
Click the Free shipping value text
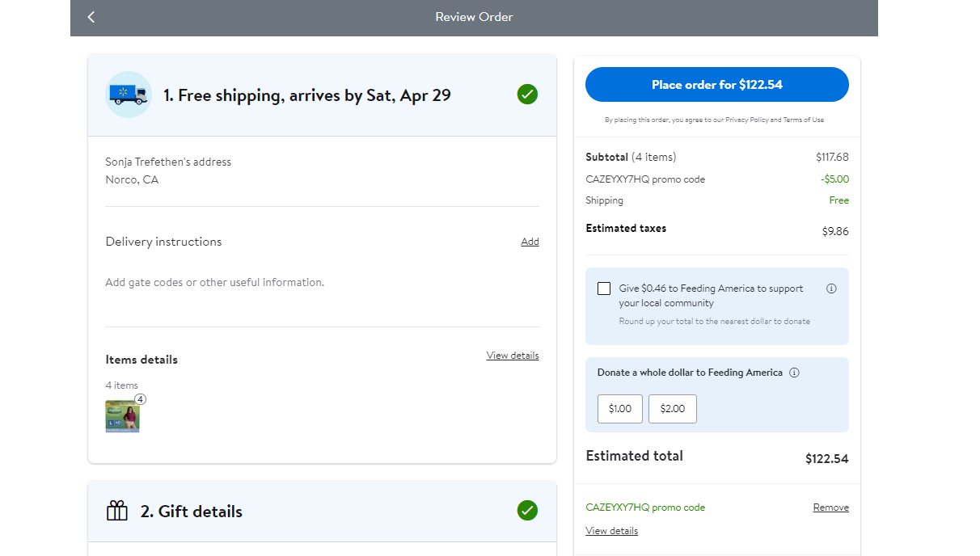(x=838, y=200)
